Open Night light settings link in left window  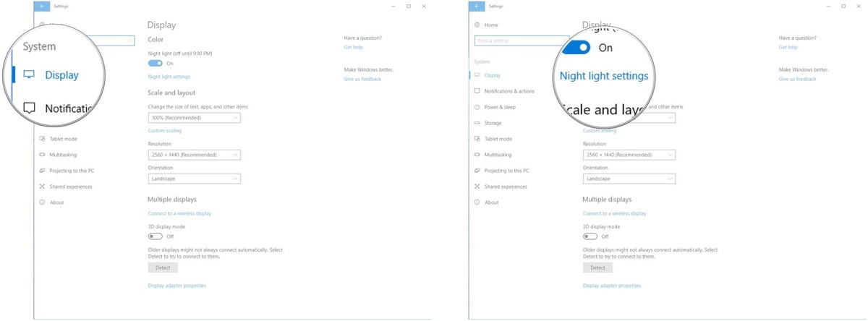click(x=169, y=76)
